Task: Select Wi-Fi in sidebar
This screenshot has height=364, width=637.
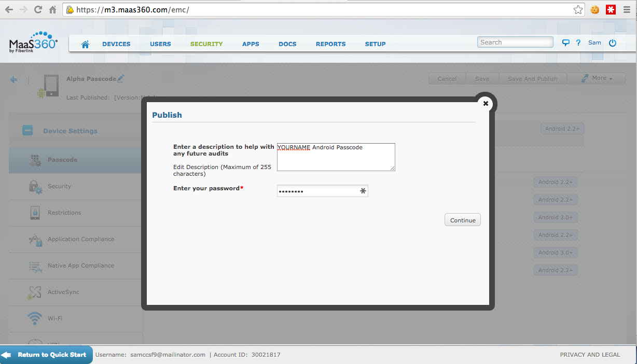Action: (x=75, y=318)
